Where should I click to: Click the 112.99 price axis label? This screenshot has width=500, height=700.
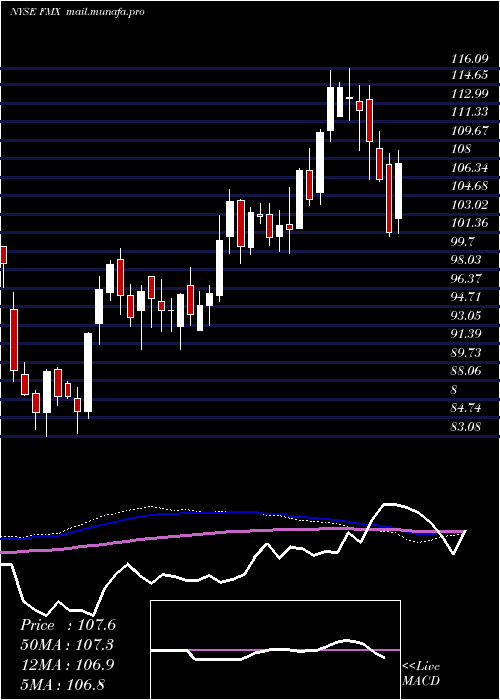coord(469,93)
